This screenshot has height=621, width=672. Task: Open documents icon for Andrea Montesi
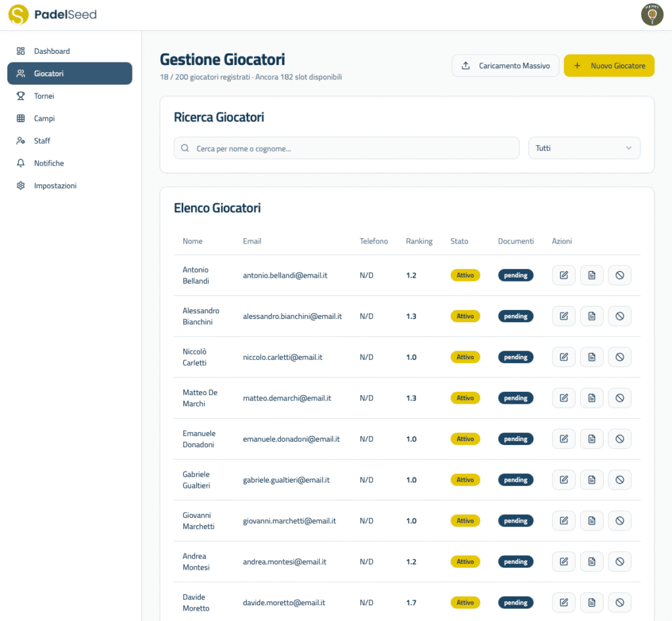click(591, 561)
